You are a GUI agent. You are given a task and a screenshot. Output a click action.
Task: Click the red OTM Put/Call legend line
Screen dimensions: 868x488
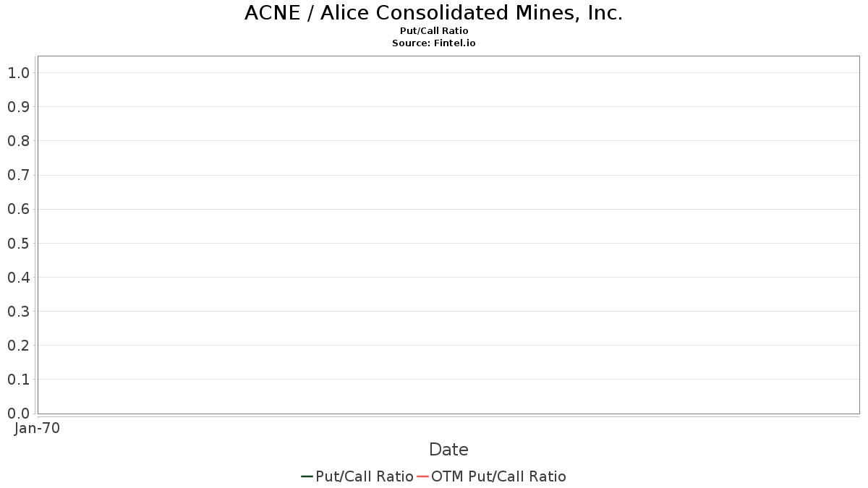423,476
